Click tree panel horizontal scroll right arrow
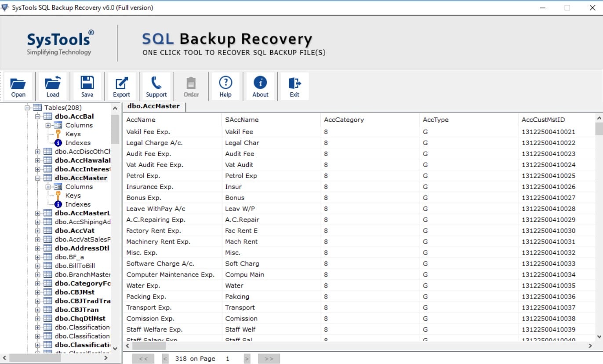The image size is (603, 364). click(106, 358)
